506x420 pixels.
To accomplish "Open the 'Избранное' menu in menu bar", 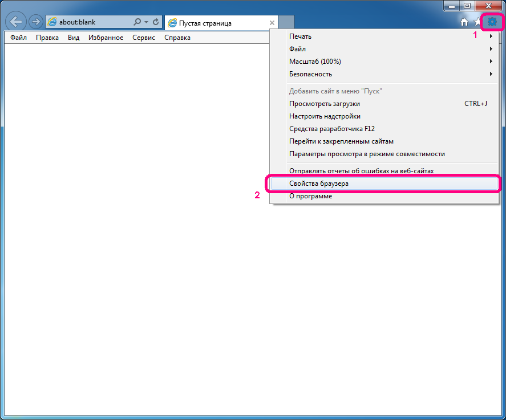I will (106, 38).
